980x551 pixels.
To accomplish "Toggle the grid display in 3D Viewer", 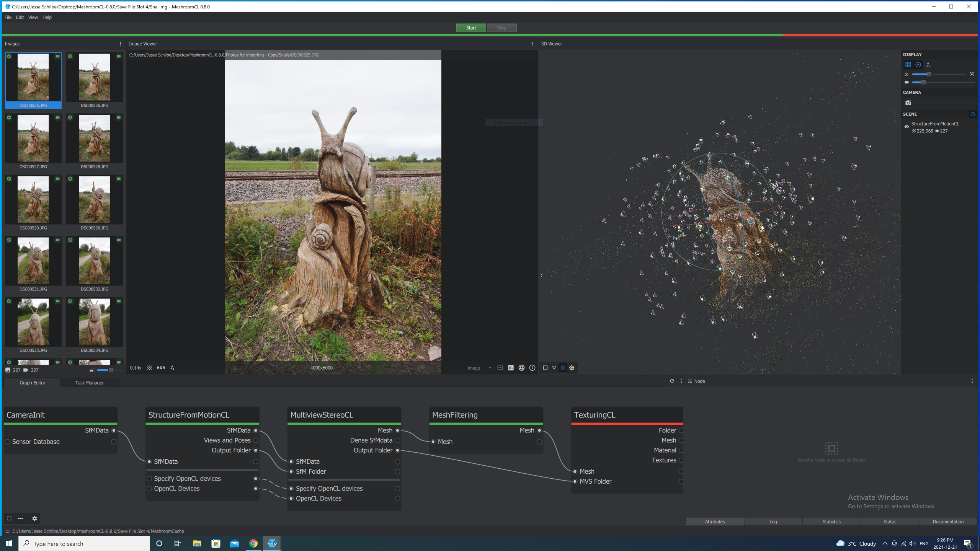I will 908,65.
